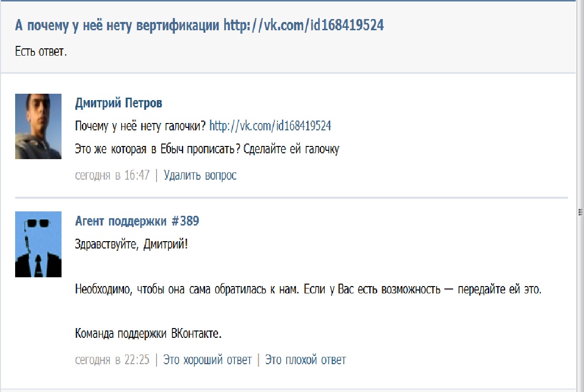Click the greeting Здравствуйте, Дмитрий!
Viewport: 584px width, 392px height.
click(131, 244)
